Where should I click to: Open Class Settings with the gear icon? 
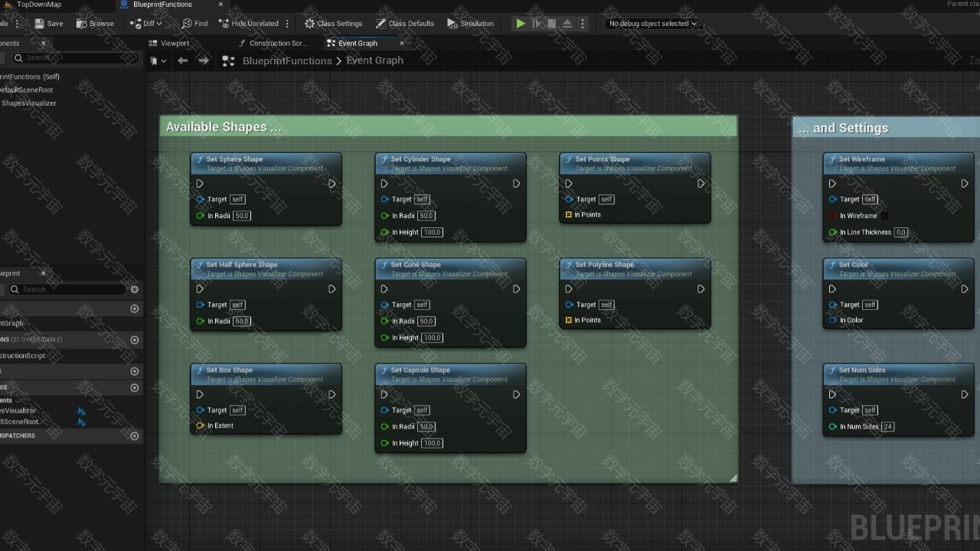pos(310,24)
